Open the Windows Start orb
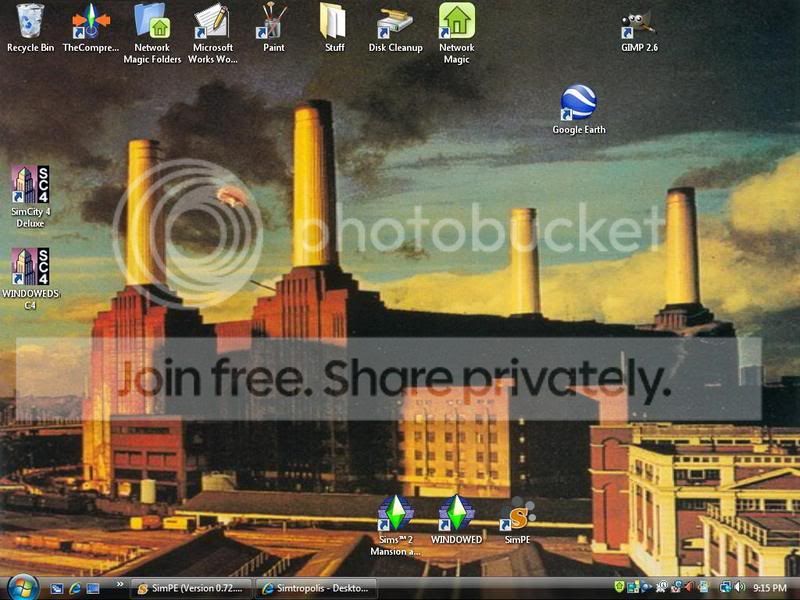 [x=22, y=587]
